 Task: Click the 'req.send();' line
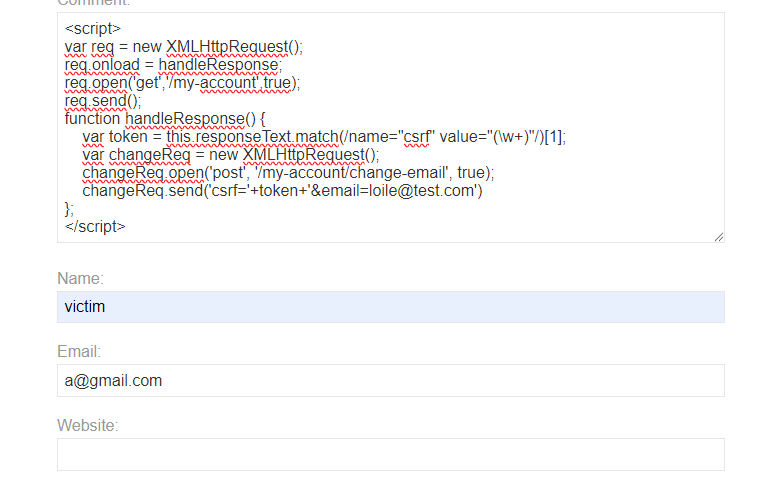[x=103, y=101]
